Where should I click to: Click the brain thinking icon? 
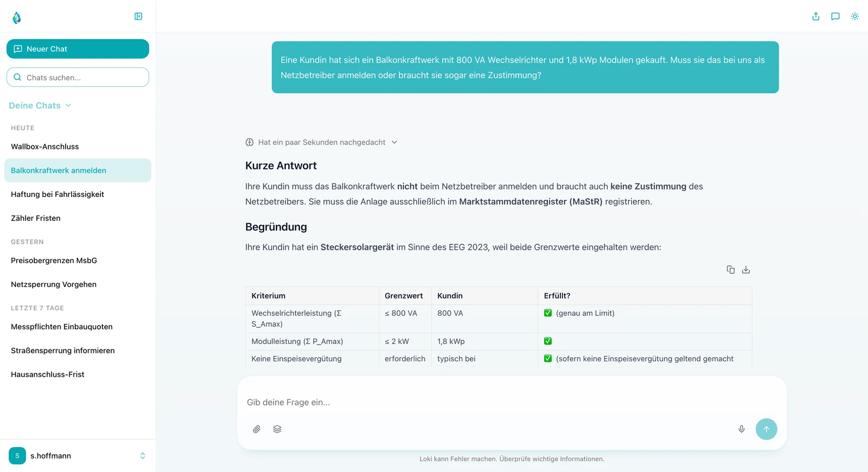[x=250, y=142]
